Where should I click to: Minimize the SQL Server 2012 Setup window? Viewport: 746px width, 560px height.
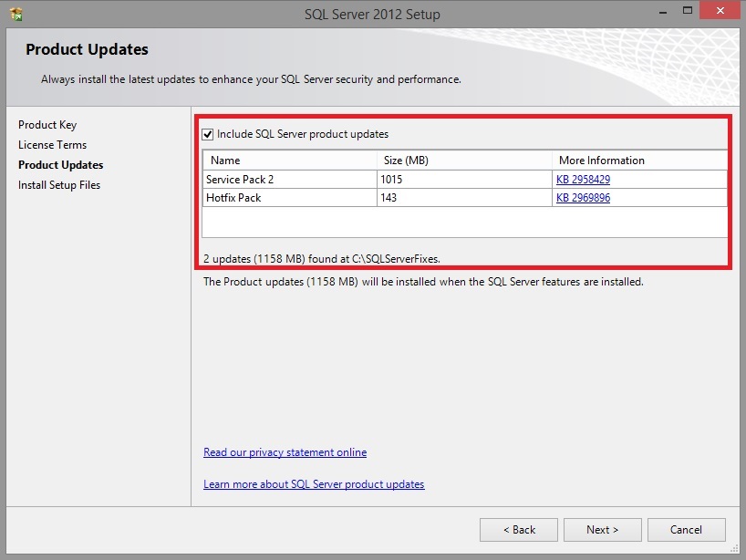click(x=663, y=12)
